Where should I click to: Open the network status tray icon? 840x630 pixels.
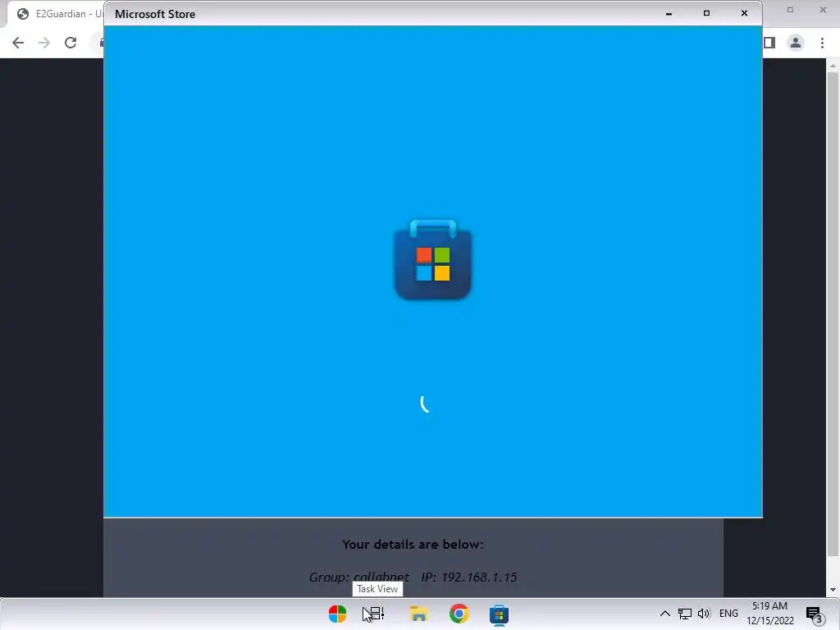click(685, 614)
